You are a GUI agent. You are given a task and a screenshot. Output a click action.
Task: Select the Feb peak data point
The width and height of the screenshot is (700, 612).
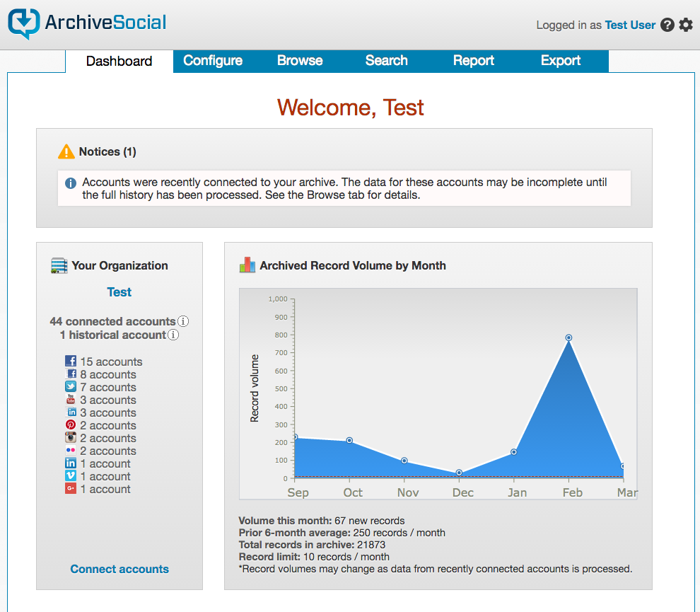(x=568, y=337)
